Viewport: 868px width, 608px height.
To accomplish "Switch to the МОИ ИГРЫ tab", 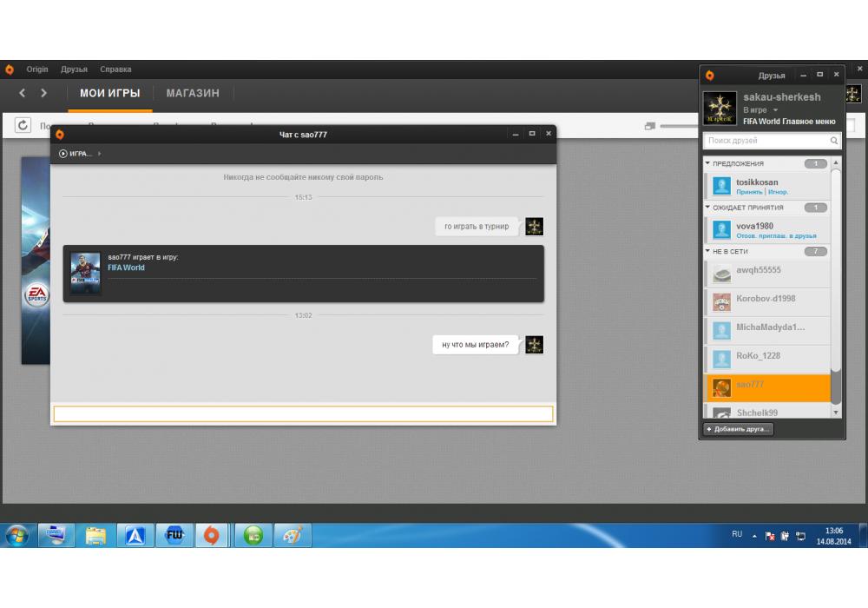I will click(x=109, y=94).
